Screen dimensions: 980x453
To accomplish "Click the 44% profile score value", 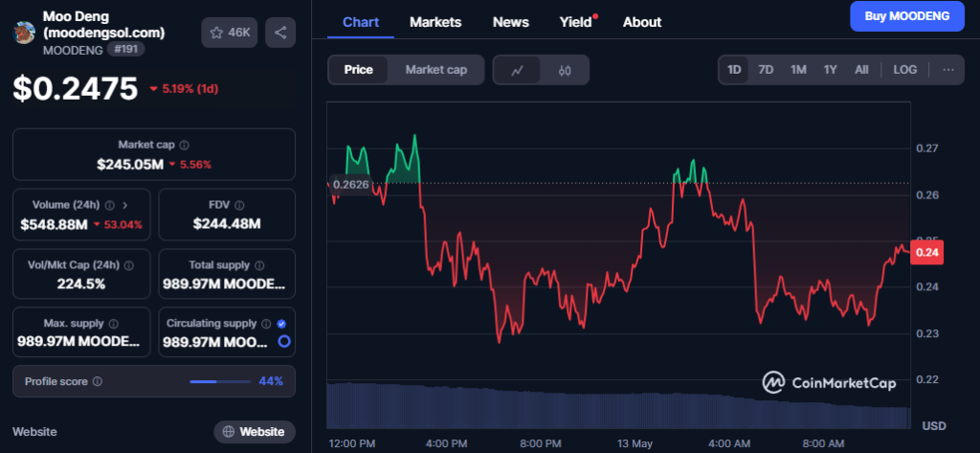I will pos(271,381).
